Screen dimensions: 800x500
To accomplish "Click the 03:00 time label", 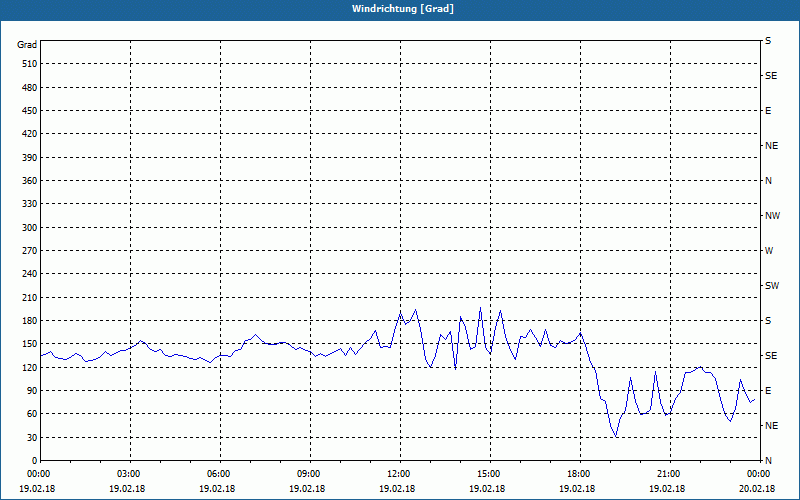I will [x=131, y=474].
